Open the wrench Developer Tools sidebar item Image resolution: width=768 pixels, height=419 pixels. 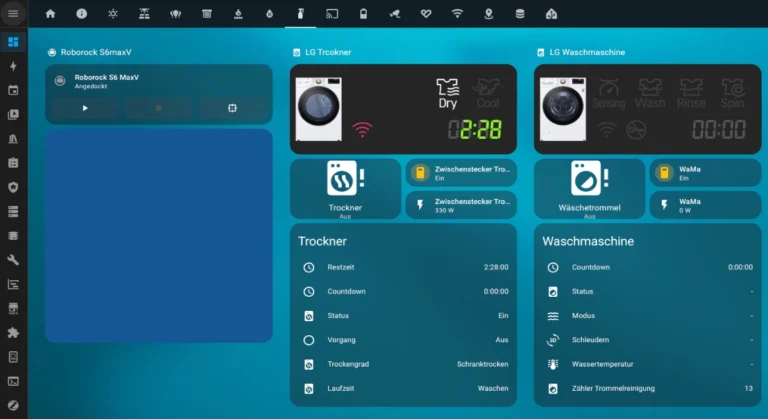pos(13,260)
